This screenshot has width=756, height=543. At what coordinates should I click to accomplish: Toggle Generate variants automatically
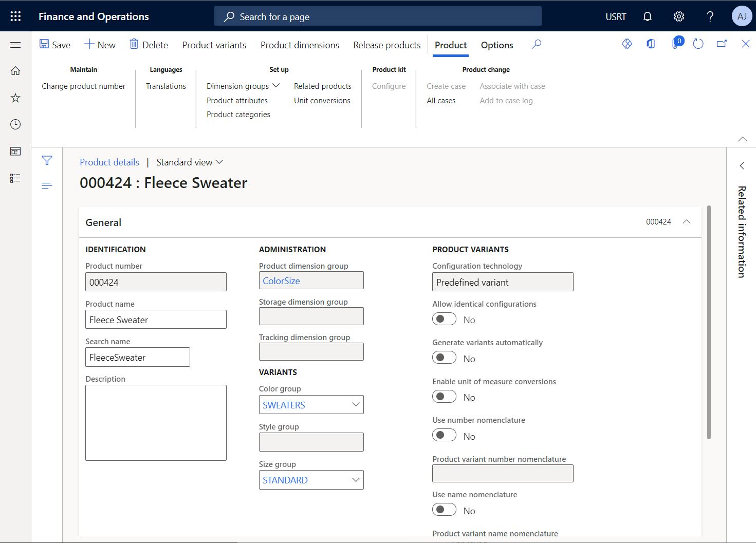(x=444, y=358)
